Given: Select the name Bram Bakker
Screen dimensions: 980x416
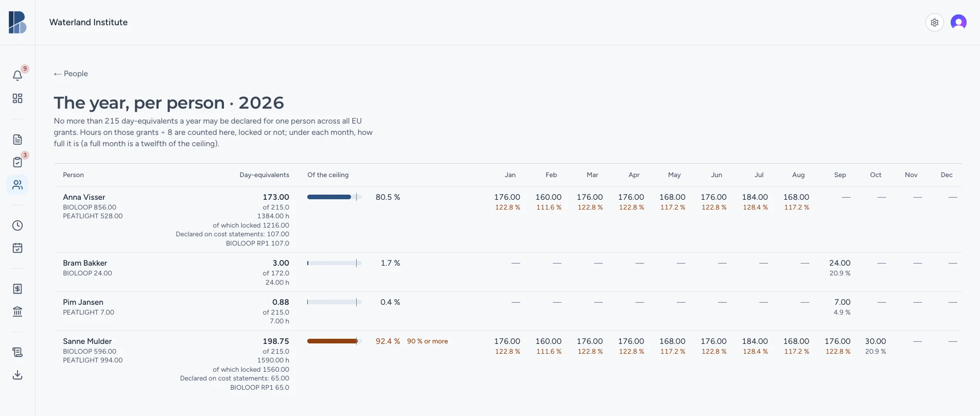Looking at the screenshot, I should pyautogui.click(x=85, y=263).
